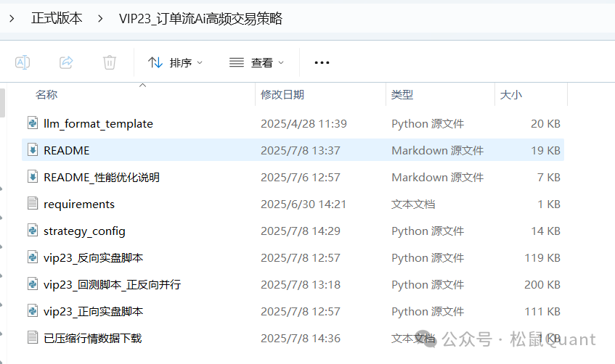Screen dimensions: 615x364
Task: Click the 200 KB size cell
Action: (542, 285)
